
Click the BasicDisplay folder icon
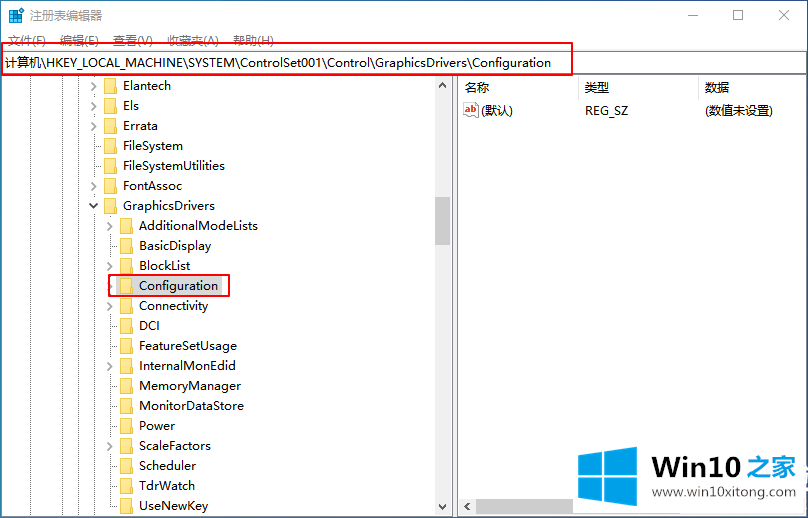point(126,246)
